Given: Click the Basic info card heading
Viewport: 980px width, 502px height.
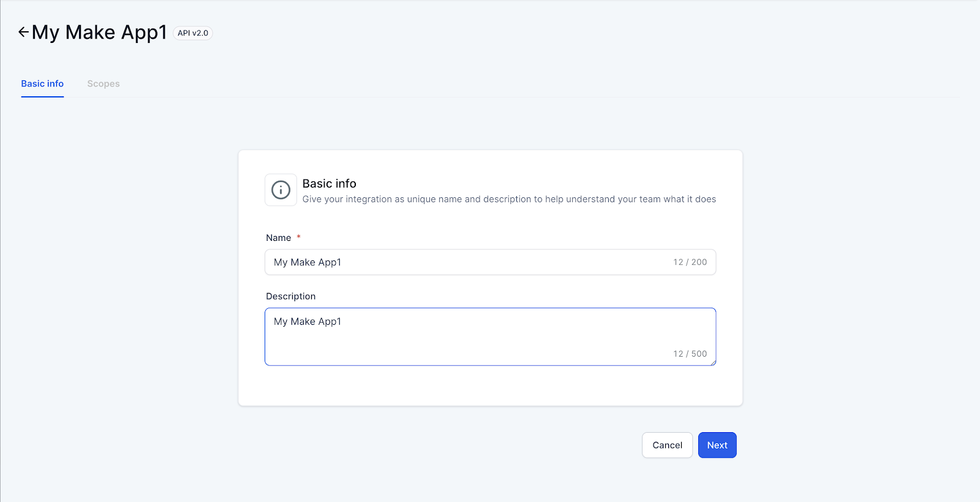Looking at the screenshot, I should [330, 183].
